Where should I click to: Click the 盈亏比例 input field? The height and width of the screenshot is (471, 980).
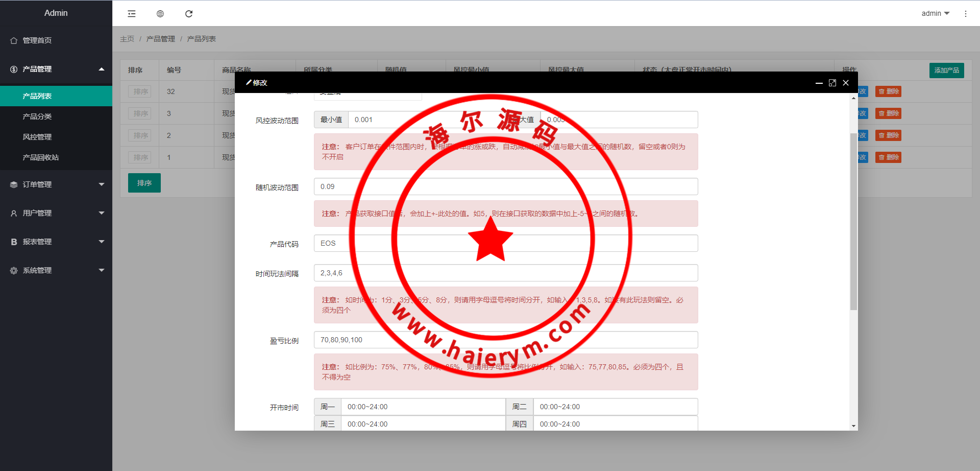tap(505, 340)
